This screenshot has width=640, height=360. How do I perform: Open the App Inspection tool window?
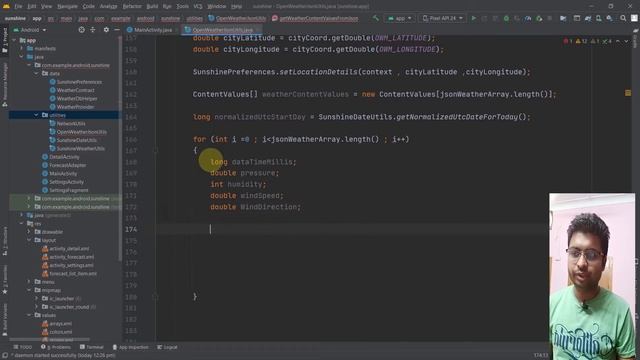[131, 347]
